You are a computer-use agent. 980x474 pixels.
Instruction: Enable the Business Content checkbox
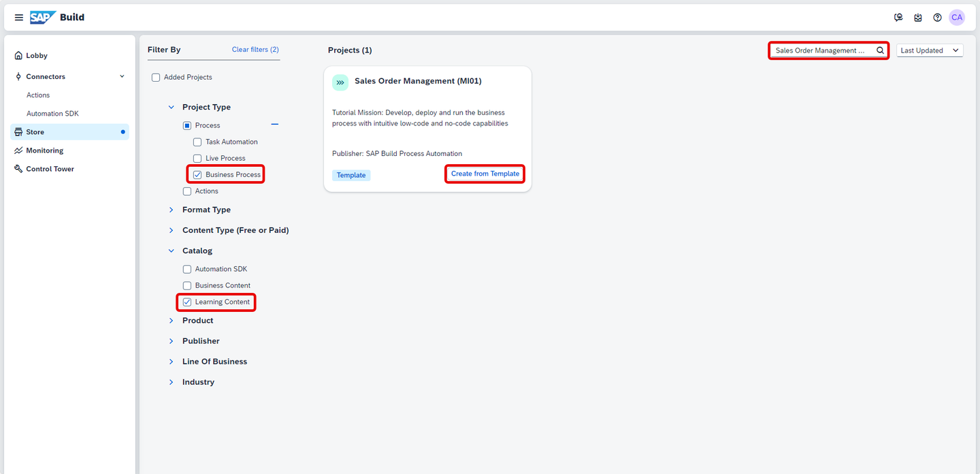click(x=187, y=285)
